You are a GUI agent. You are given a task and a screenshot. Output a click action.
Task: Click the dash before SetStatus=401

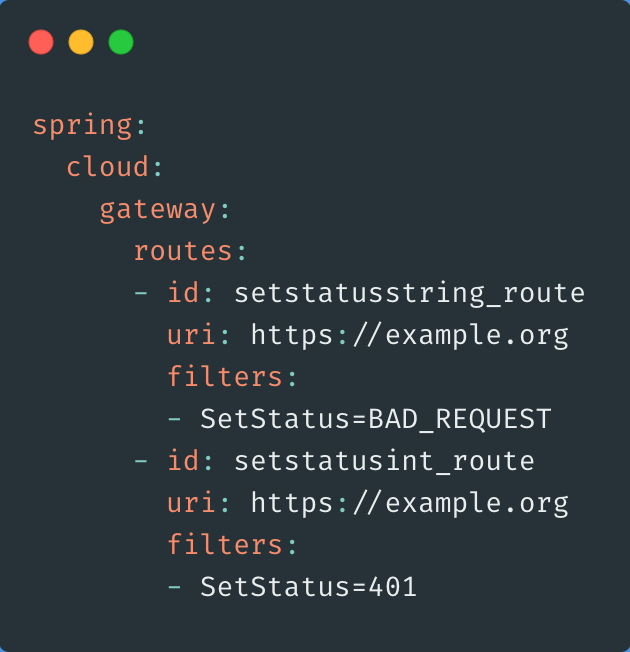(x=175, y=587)
